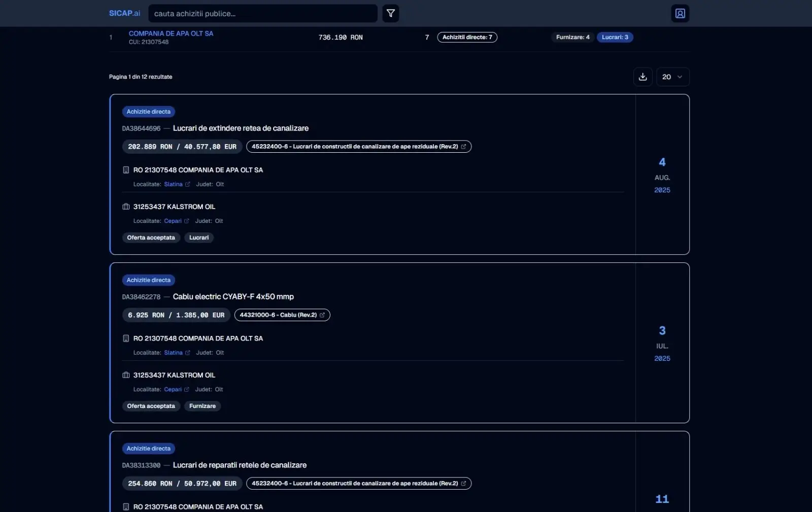Click the filter funnel icon
Viewport: 812px width, 512px height.
tap(390, 13)
